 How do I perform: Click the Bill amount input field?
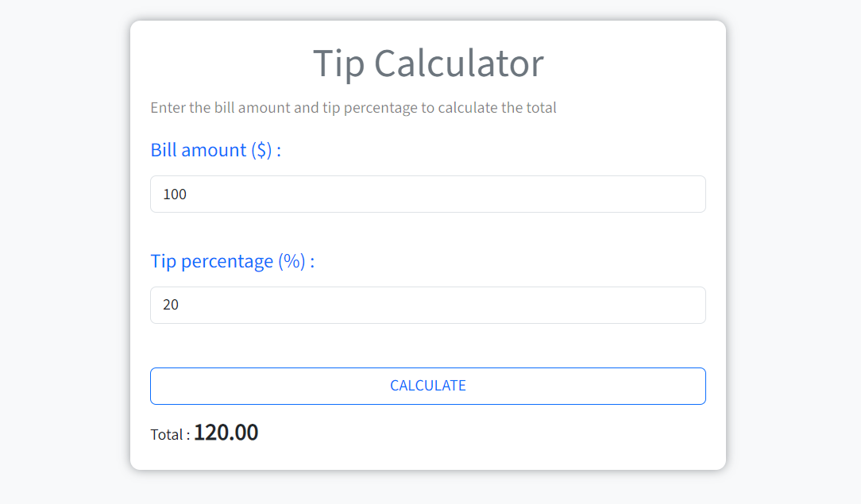428,194
